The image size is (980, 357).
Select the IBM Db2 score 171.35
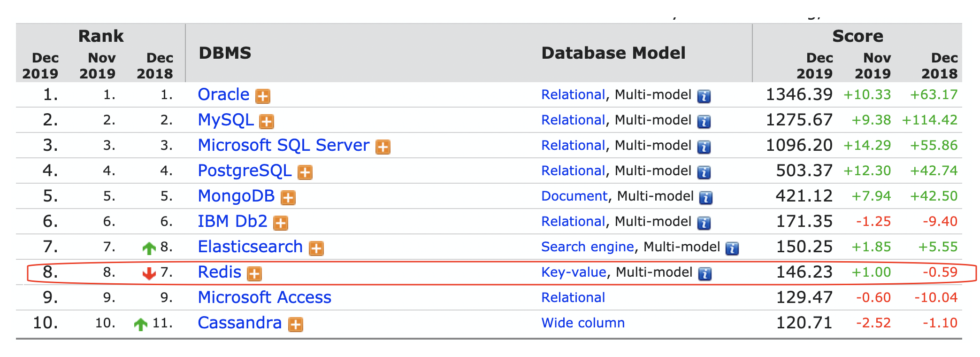pos(804,222)
